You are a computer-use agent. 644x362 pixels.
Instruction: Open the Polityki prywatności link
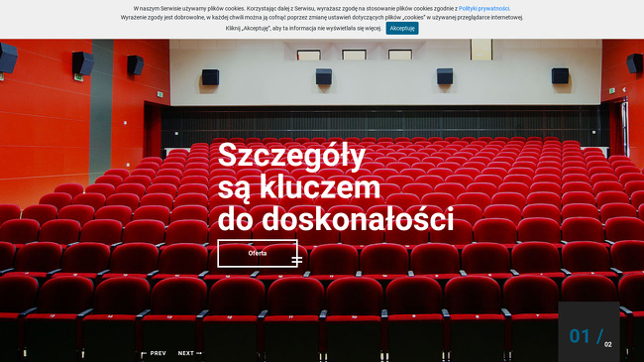483,9
